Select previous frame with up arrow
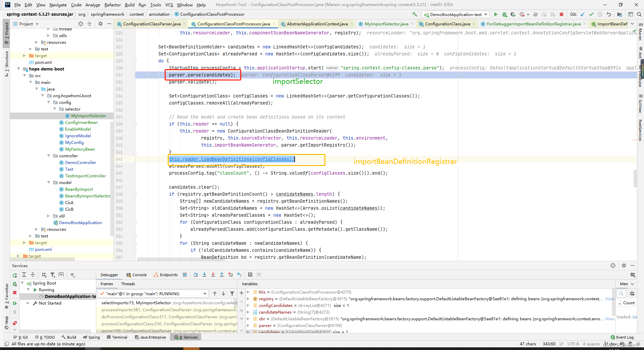Viewport: 644px width, 350px height. pyautogui.click(x=215, y=294)
